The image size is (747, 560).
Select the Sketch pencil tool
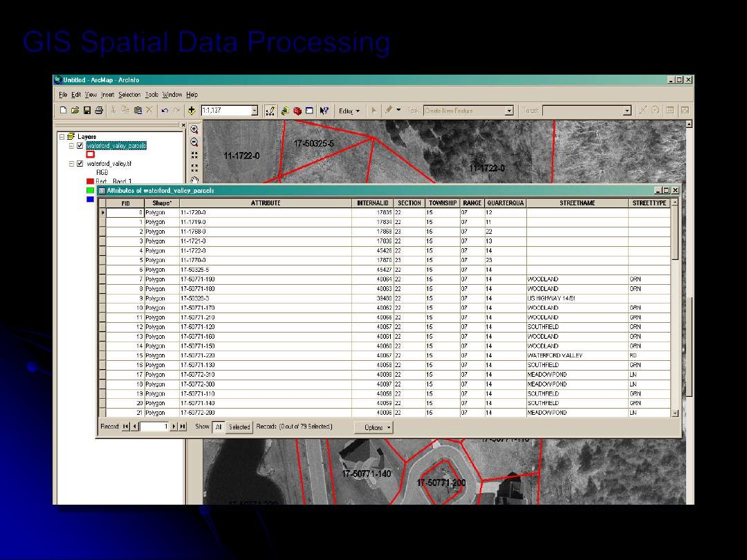(x=388, y=111)
